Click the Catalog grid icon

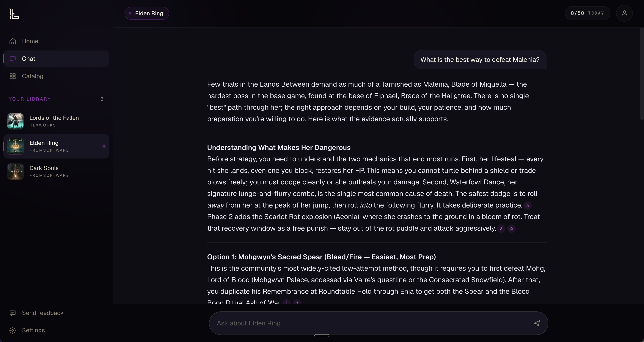point(13,76)
